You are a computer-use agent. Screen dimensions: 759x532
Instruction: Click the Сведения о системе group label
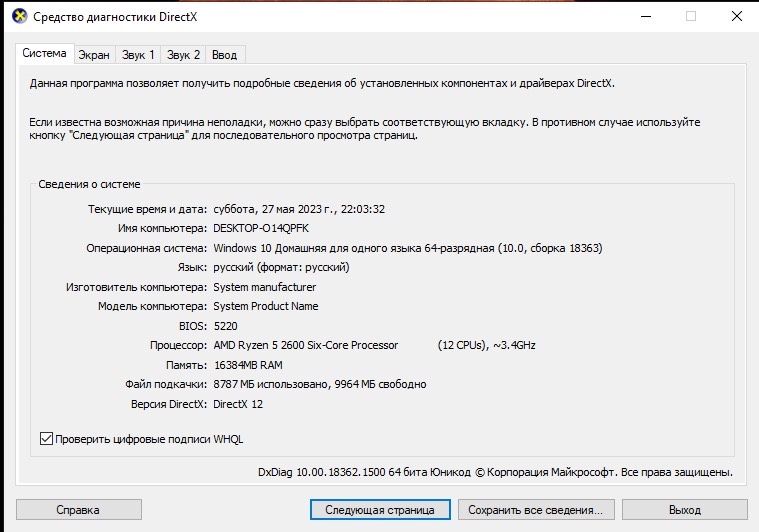(x=90, y=184)
